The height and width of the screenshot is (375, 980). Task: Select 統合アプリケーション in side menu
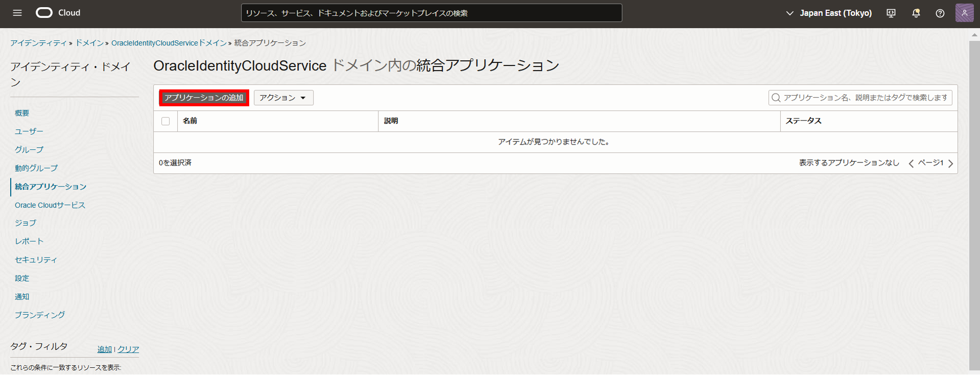[x=51, y=186]
